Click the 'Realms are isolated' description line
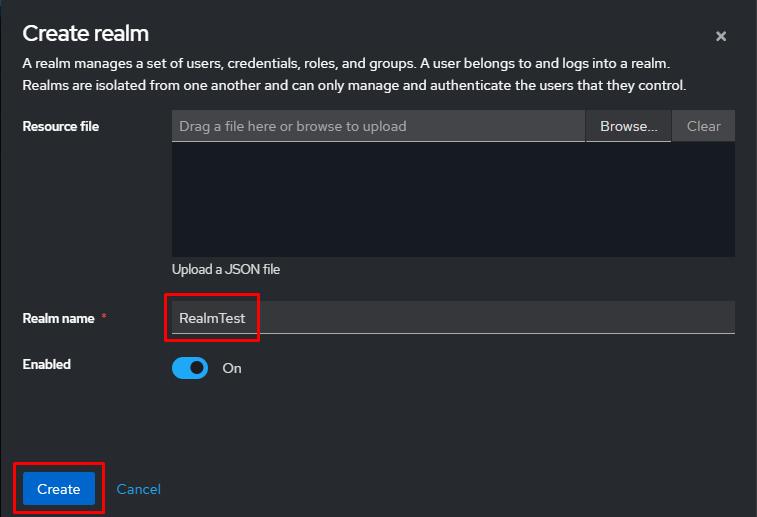 (354, 86)
